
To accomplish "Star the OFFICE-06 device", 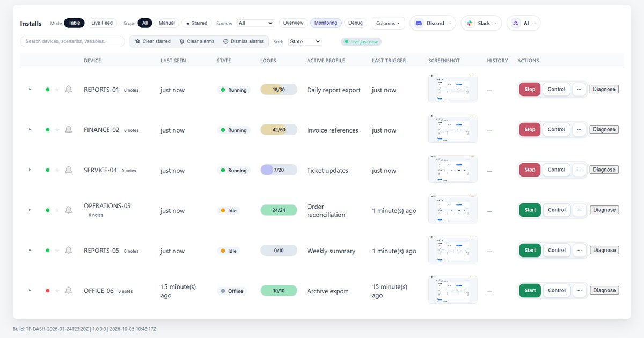I will coord(57,291).
